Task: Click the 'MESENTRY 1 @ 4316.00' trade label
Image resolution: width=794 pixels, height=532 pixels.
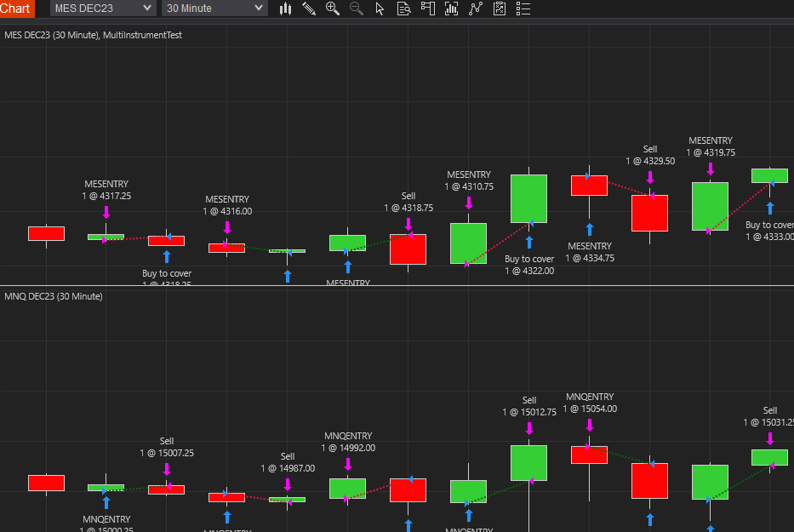Action: [227, 205]
